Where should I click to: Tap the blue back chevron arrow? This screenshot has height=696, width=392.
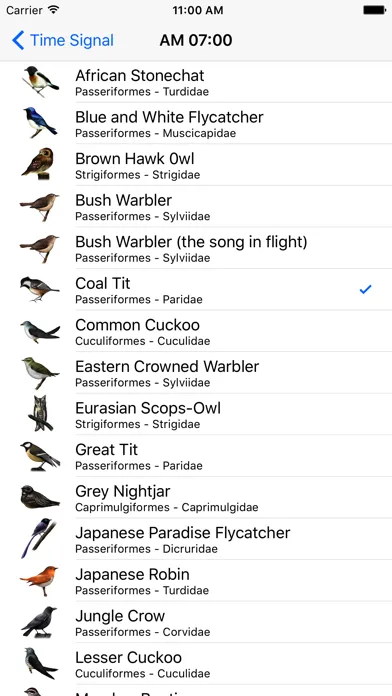click(x=18, y=40)
